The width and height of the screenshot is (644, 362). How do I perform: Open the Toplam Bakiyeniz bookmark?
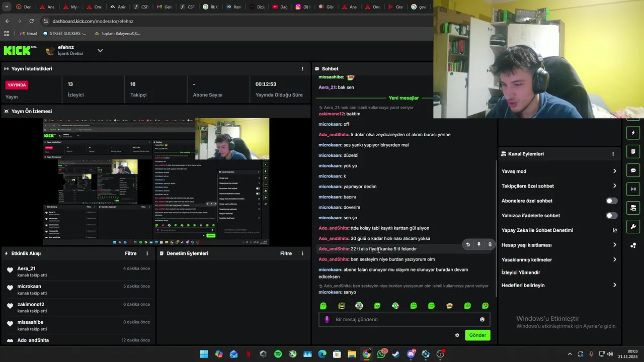[x=117, y=34]
